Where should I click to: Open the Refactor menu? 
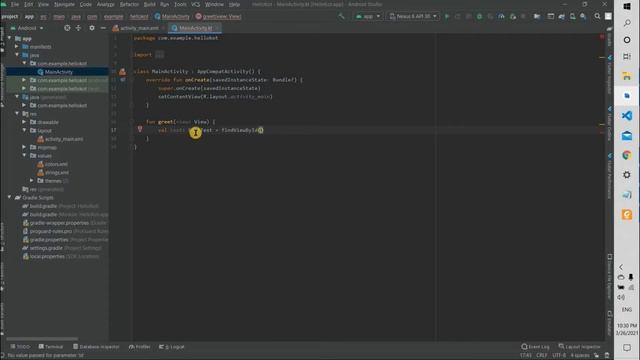tap(129, 4)
